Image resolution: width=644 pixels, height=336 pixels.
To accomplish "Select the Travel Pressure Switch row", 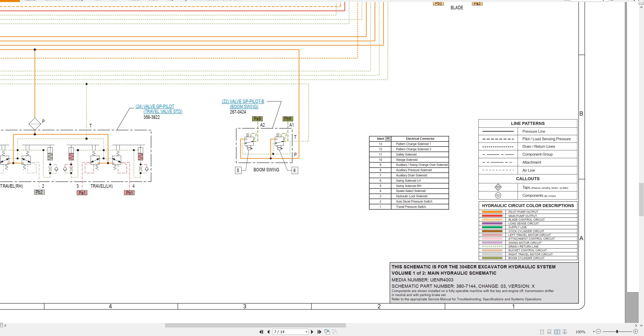I will 409,207.
